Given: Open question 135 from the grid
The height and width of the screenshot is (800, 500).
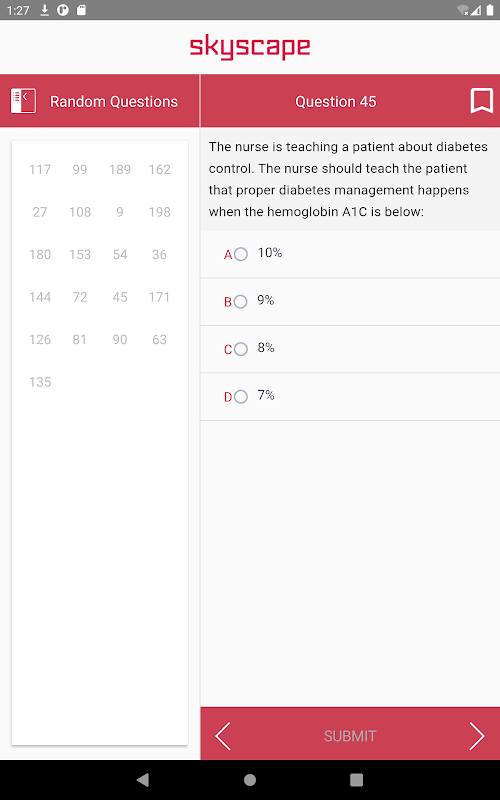Looking at the screenshot, I should [40, 382].
